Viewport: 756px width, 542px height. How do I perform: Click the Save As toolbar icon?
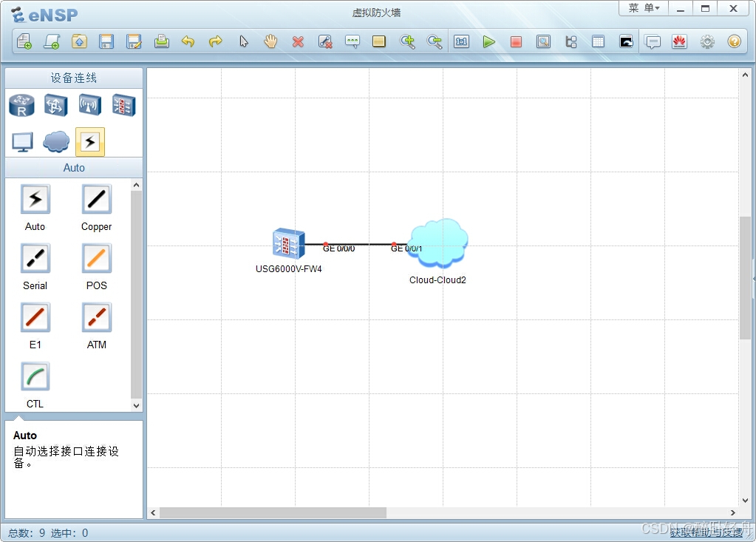point(134,41)
